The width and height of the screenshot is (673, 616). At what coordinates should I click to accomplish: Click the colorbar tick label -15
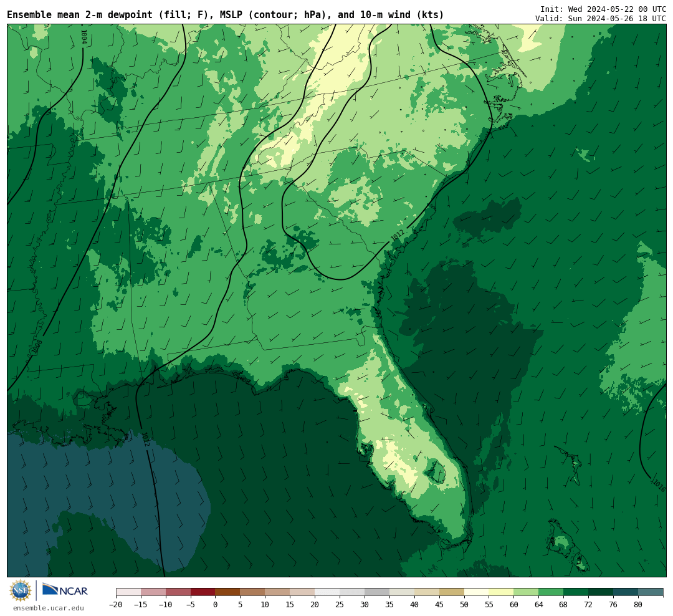pyautogui.click(x=141, y=604)
